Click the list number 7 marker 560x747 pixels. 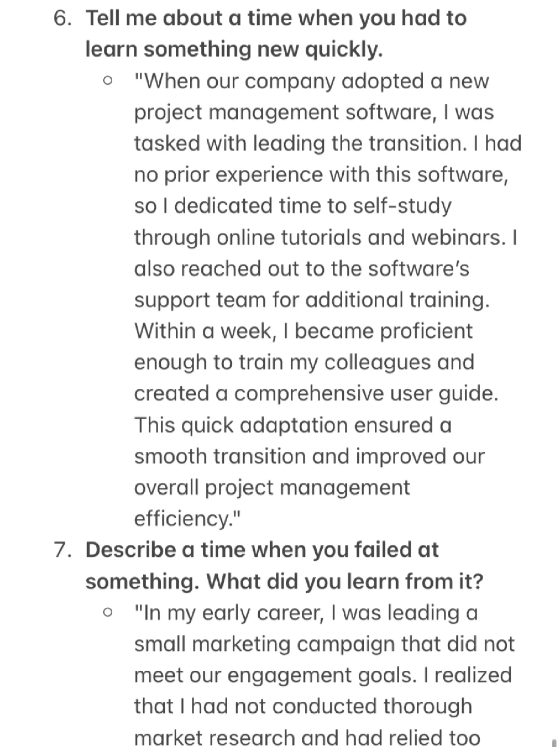62,550
